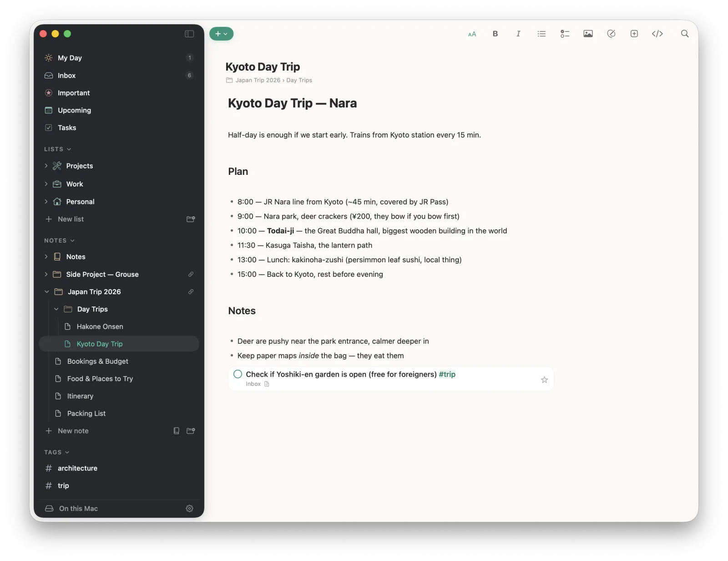728x561 pixels.
Task: Click the Inbox count badge 6
Action: pos(190,76)
